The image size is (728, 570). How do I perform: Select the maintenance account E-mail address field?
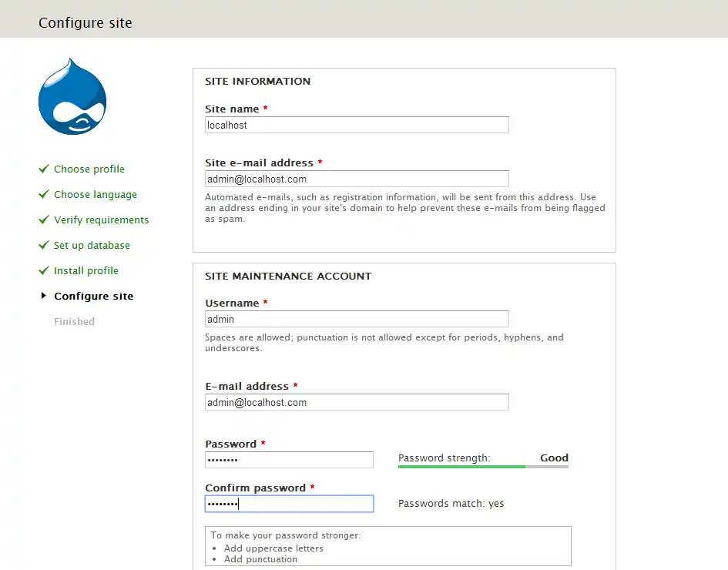[x=356, y=401]
